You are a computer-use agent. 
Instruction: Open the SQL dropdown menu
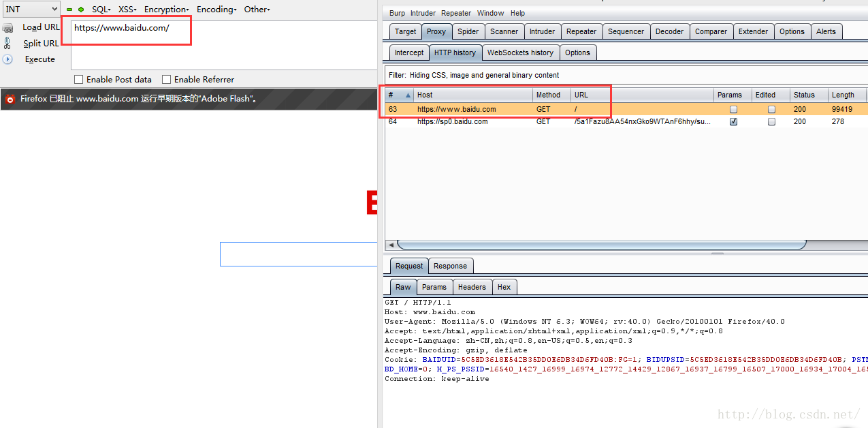pyautogui.click(x=101, y=10)
